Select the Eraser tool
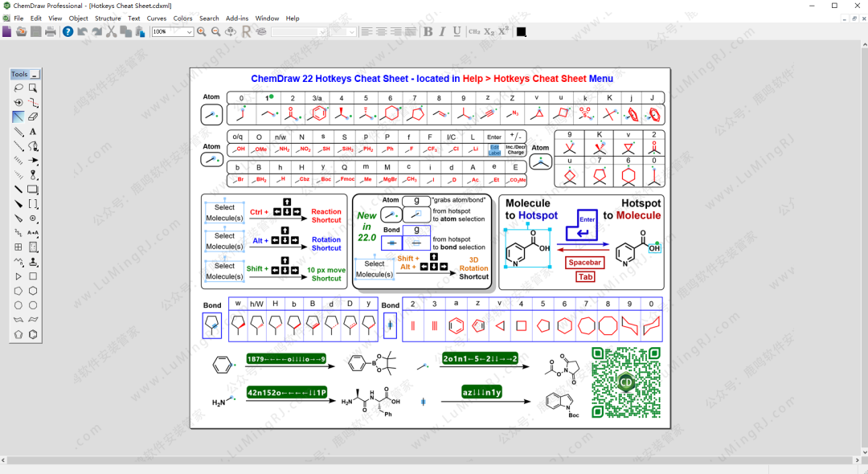Screen dimensions: 868x474 pyautogui.click(x=33, y=117)
